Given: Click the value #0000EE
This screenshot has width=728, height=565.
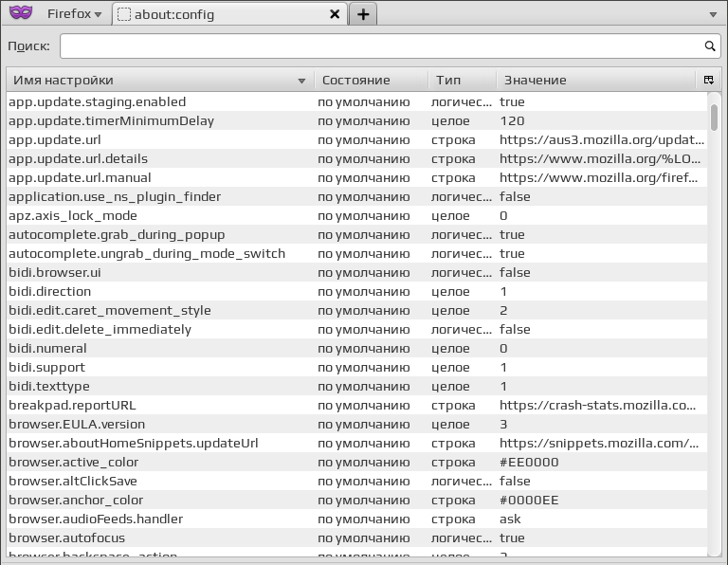Looking at the screenshot, I should [529, 500].
